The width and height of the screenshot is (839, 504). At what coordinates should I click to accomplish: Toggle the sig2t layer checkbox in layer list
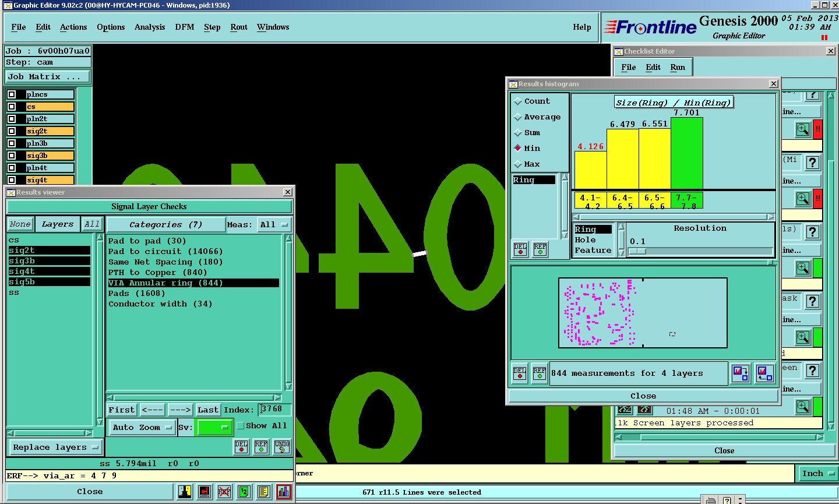pos(12,131)
